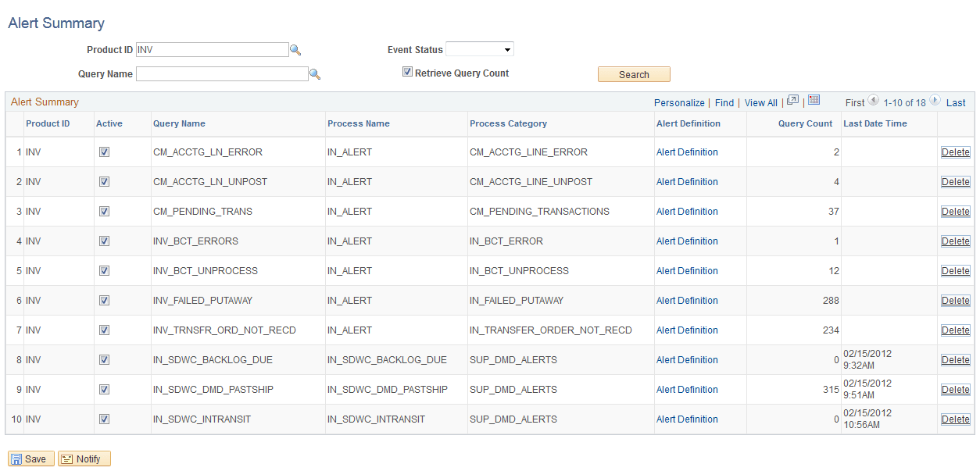Disable Active checkbox for CM_ACCTG_LN_ERROR
980x471 pixels.
tap(104, 152)
